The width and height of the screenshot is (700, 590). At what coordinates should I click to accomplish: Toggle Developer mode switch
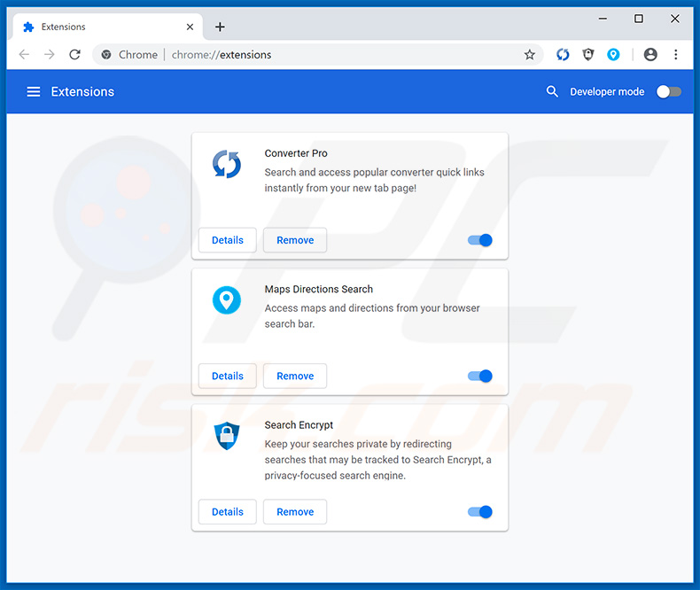[x=669, y=91]
